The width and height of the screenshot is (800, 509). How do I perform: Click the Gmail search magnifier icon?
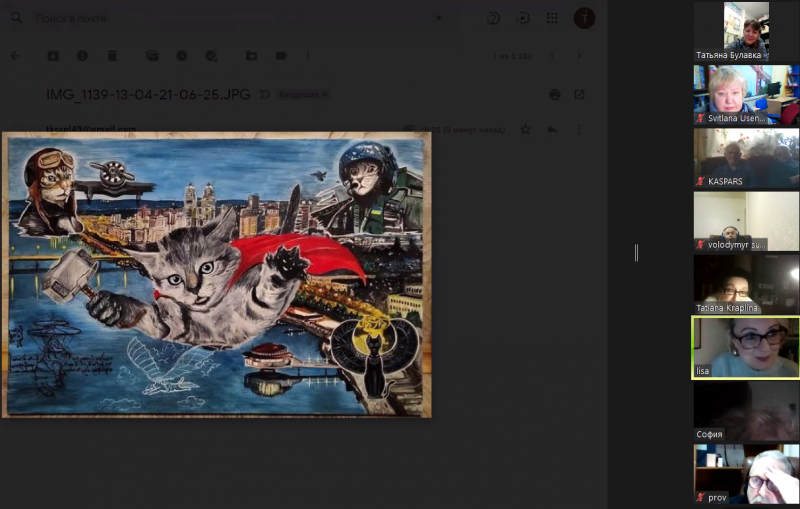coord(17,18)
